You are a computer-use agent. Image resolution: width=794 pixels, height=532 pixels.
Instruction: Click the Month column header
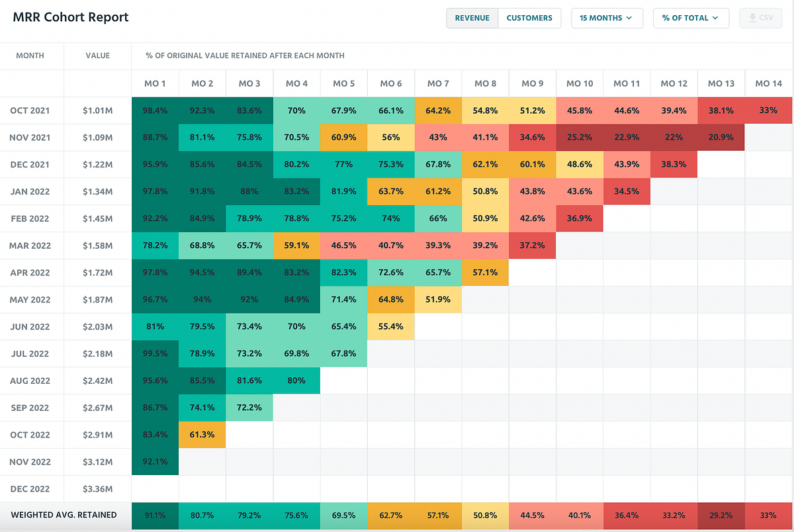(x=31, y=56)
